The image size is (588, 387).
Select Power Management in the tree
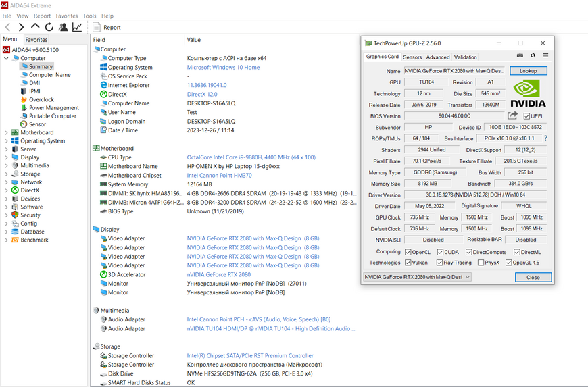click(49, 107)
